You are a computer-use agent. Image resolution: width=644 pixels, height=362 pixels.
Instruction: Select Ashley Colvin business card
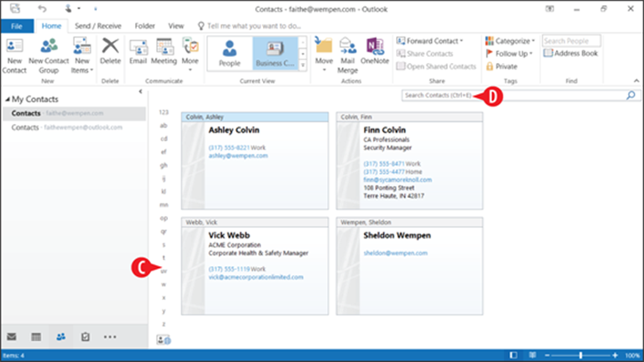(255, 161)
